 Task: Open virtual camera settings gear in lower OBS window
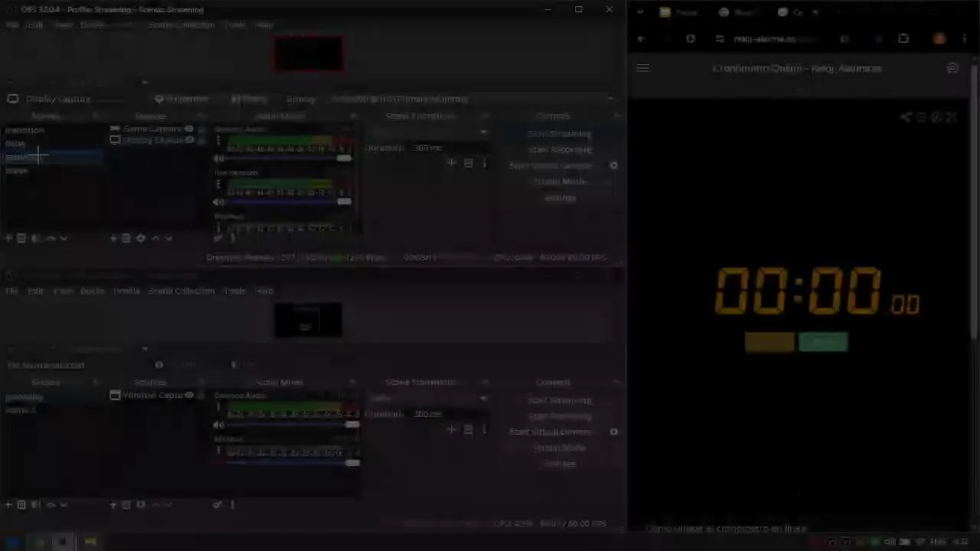pyautogui.click(x=613, y=432)
